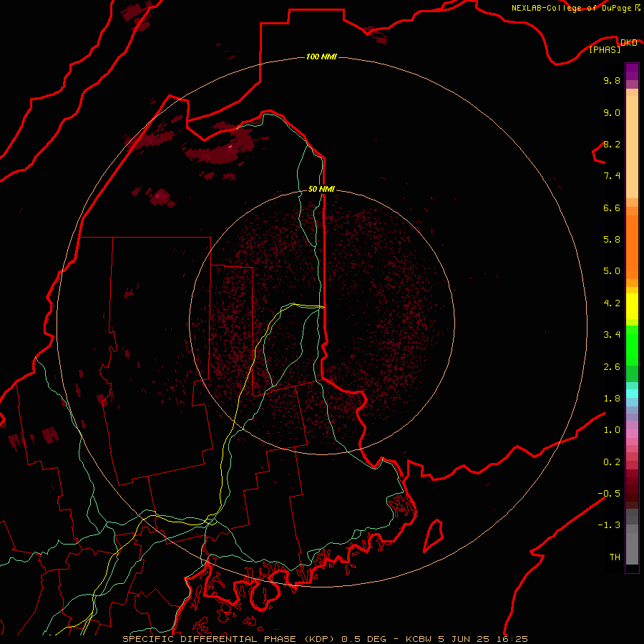Click the SPECIFIC DIFFERENTIAL PHASE (KDP) title text

230,639
